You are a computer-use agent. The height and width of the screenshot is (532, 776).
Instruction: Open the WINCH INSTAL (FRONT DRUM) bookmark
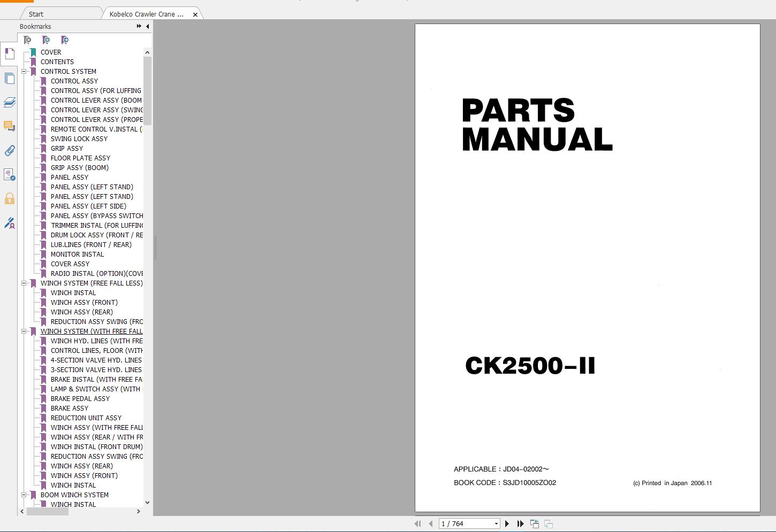pyautogui.click(x=97, y=447)
